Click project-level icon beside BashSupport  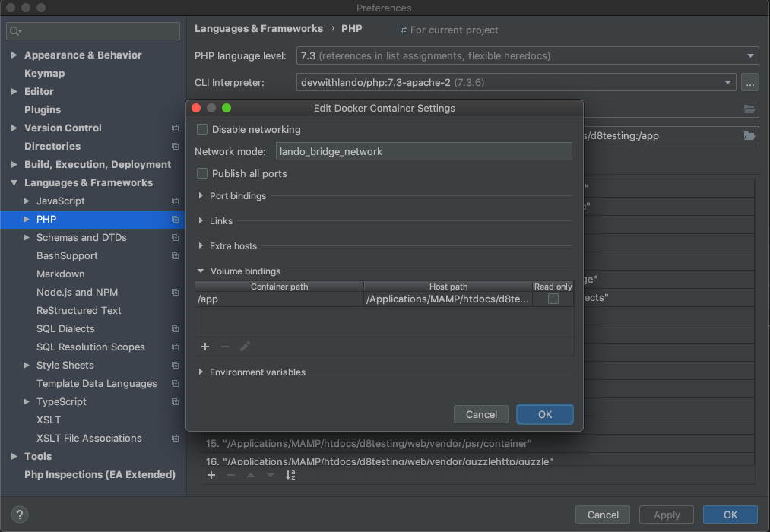175,255
